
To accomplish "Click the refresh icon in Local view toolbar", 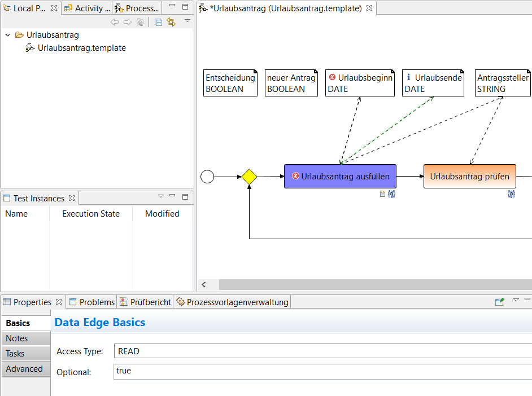I will (140, 22).
